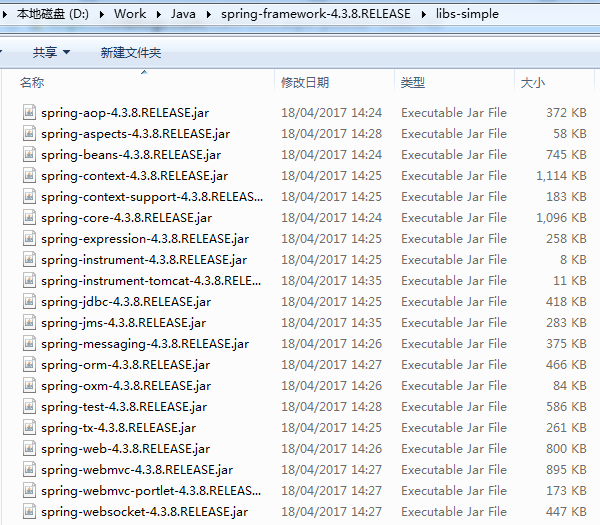Click the spring-jdbc jar file icon
Screen dimensions: 600x525
point(29,302)
